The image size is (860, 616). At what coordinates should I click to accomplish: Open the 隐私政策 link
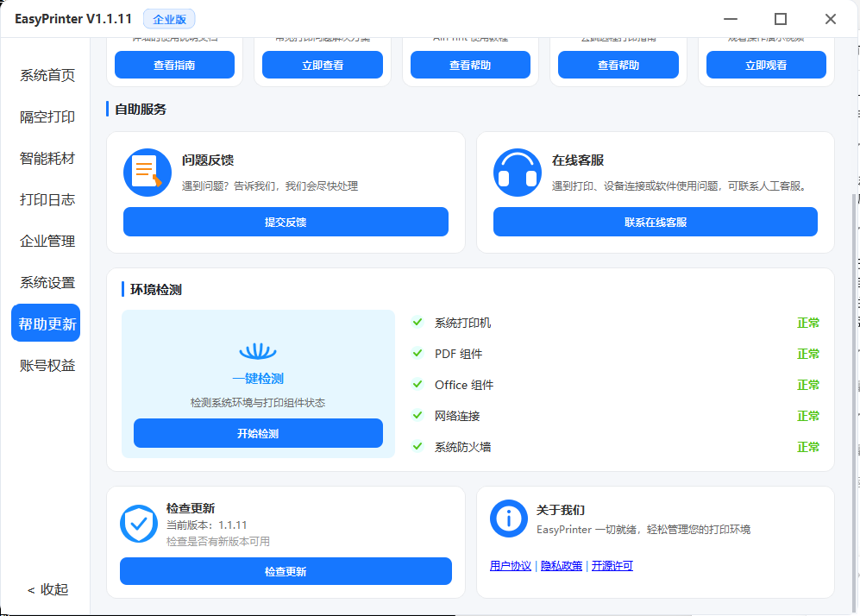coord(561,566)
